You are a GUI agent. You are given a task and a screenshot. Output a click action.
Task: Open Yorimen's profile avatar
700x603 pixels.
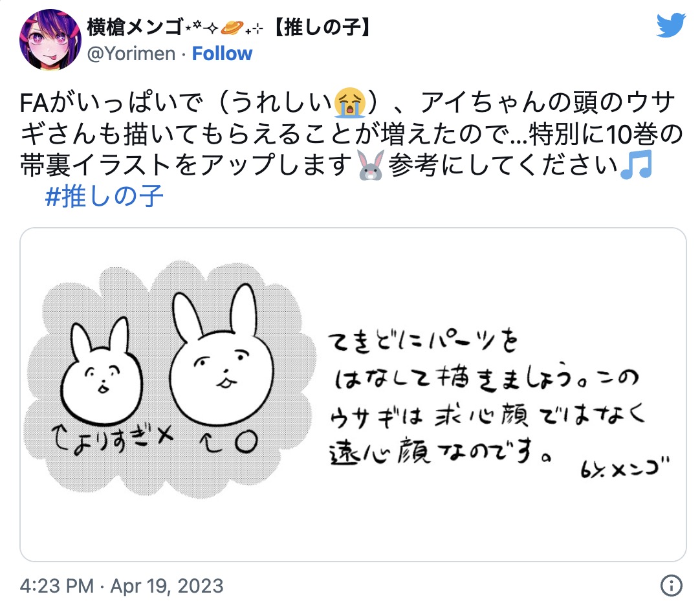pos(50,39)
